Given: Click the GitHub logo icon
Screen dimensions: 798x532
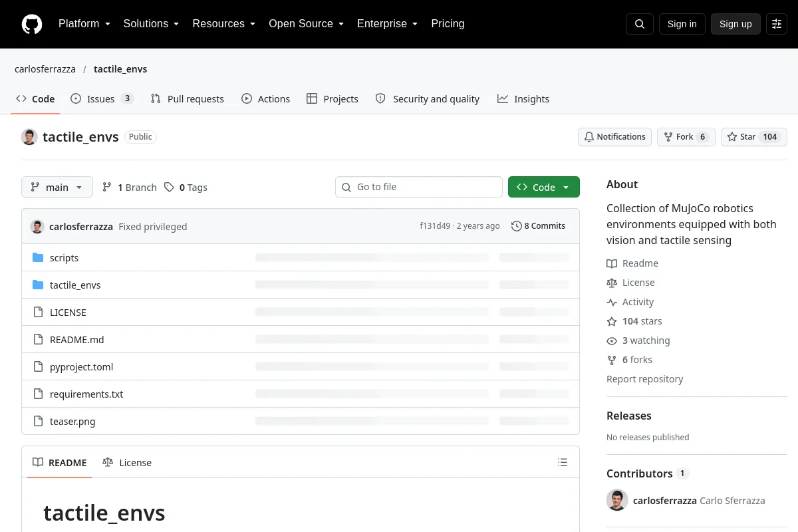Looking at the screenshot, I should [x=32, y=24].
